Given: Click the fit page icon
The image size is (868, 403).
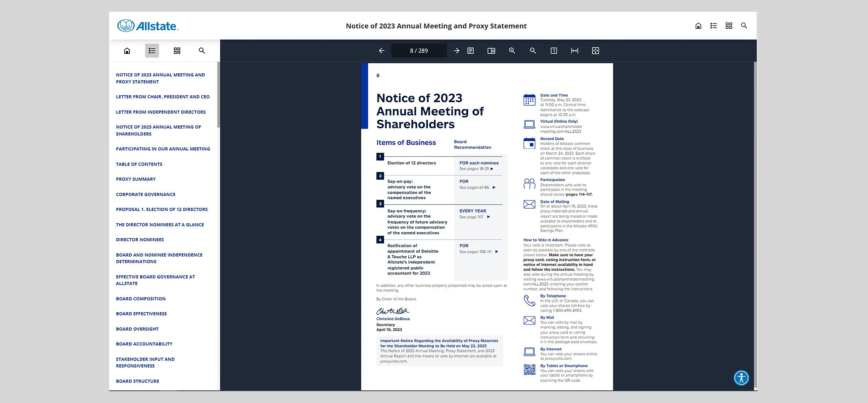Looking at the screenshot, I should click(x=554, y=51).
